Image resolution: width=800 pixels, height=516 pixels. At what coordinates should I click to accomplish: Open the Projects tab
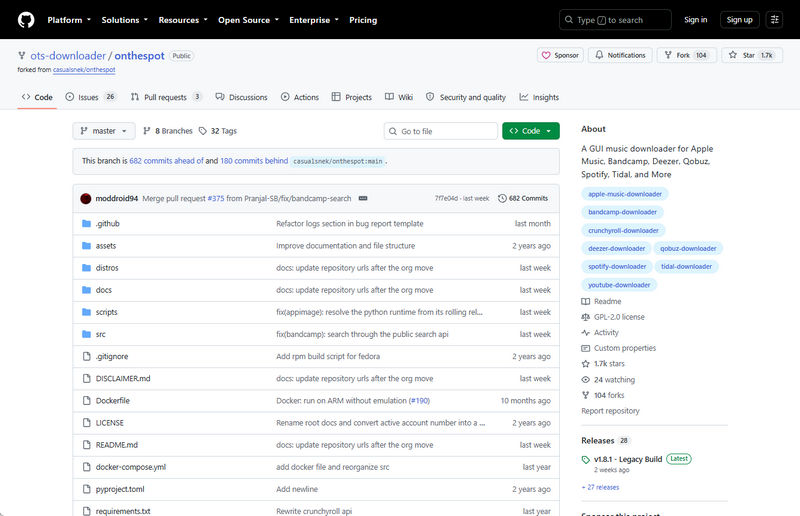click(352, 97)
